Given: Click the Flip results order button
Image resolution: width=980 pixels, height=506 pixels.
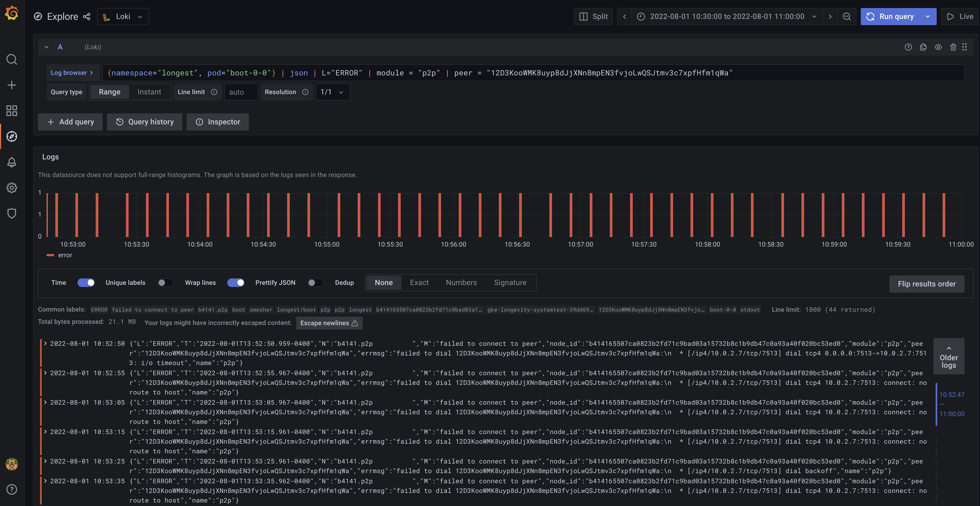Looking at the screenshot, I should click(926, 284).
